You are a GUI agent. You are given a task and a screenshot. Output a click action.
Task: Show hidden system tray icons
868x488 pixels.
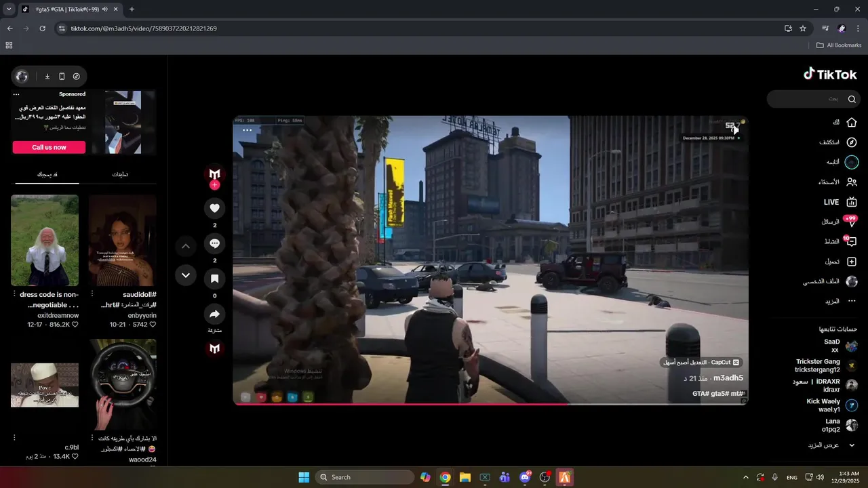746,477
